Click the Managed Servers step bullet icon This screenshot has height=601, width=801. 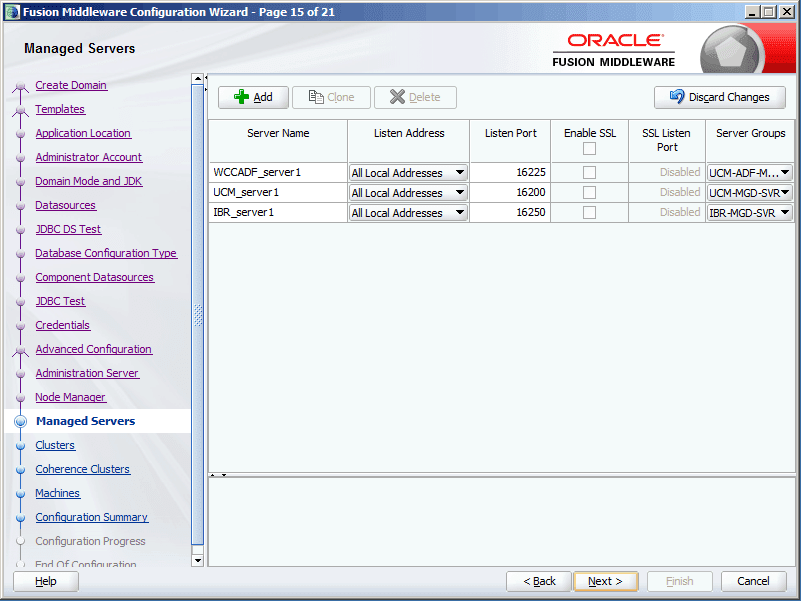pos(20,422)
